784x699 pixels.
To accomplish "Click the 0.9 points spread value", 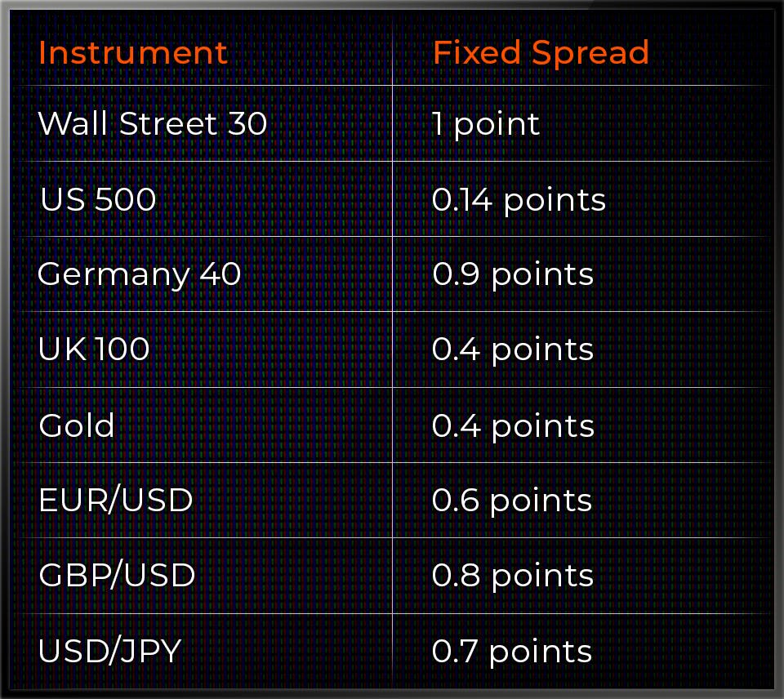I will pos(513,274).
